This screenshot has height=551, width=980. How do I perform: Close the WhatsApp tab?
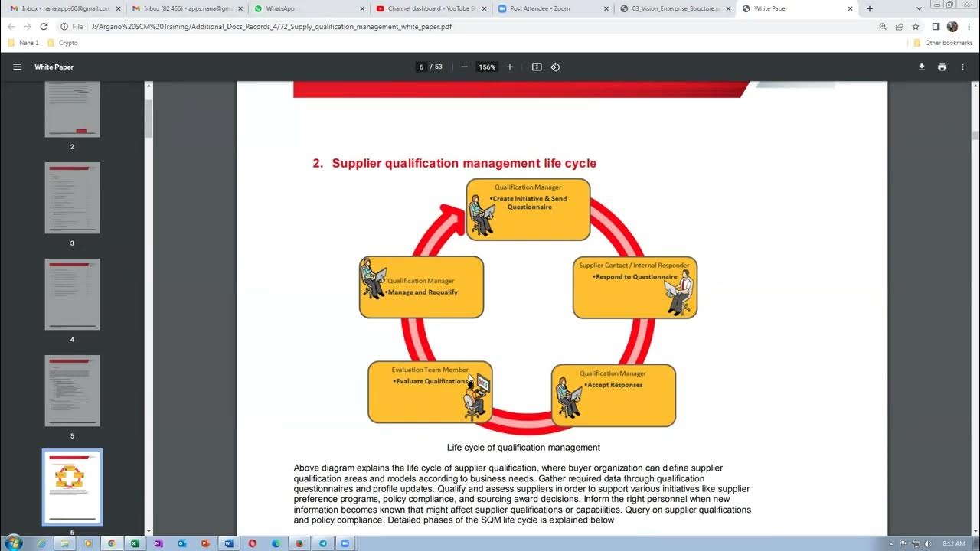click(361, 8)
